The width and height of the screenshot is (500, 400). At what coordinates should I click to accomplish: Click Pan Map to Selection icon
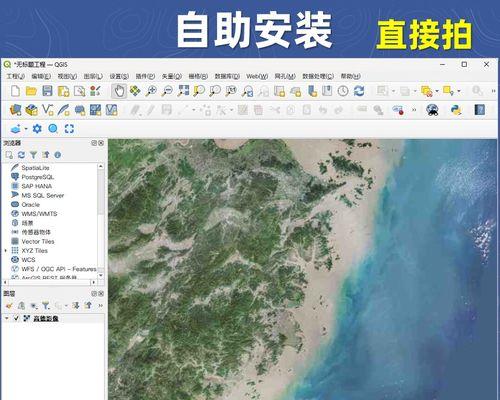click(x=135, y=91)
